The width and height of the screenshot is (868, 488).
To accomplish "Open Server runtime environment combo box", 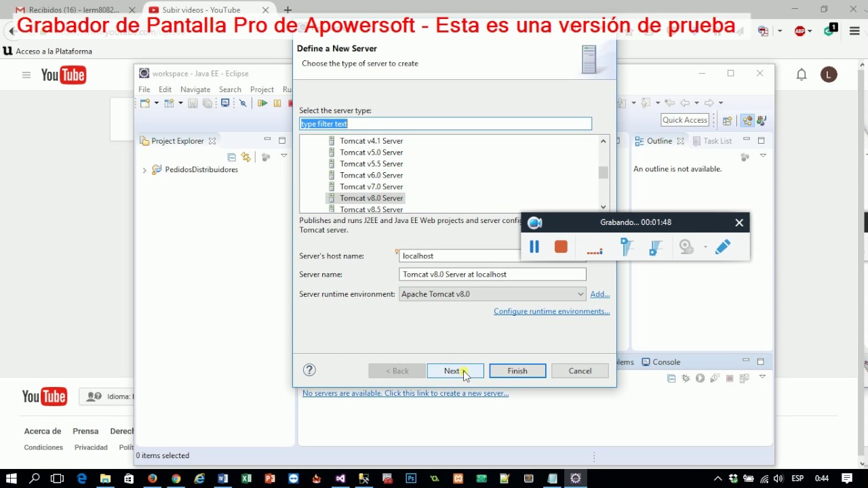I will click(x=492, y=294).
